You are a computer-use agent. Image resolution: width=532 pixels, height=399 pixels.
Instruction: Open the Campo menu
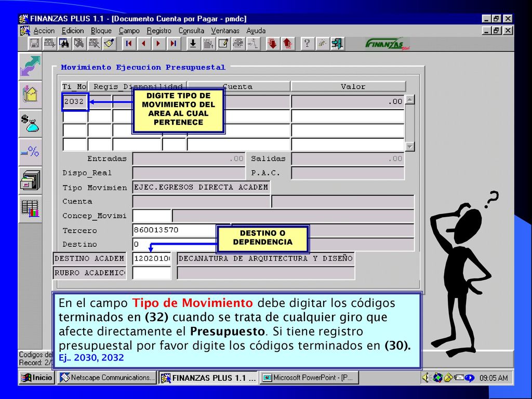coord(129,31)
